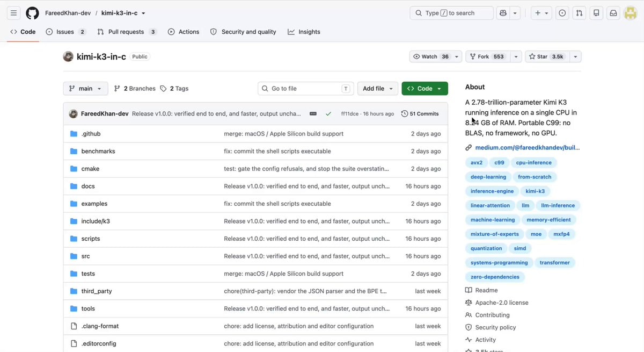Fork this repository
This screenshot has width=644, height=352.
(x=487, y=56)
